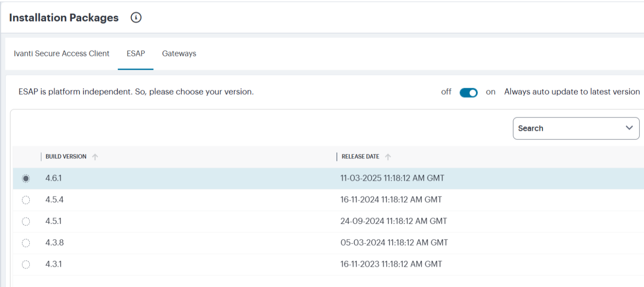This screenshot has height=287, width=644.
Task: Click inside the Search field
Action: [576, 128]
